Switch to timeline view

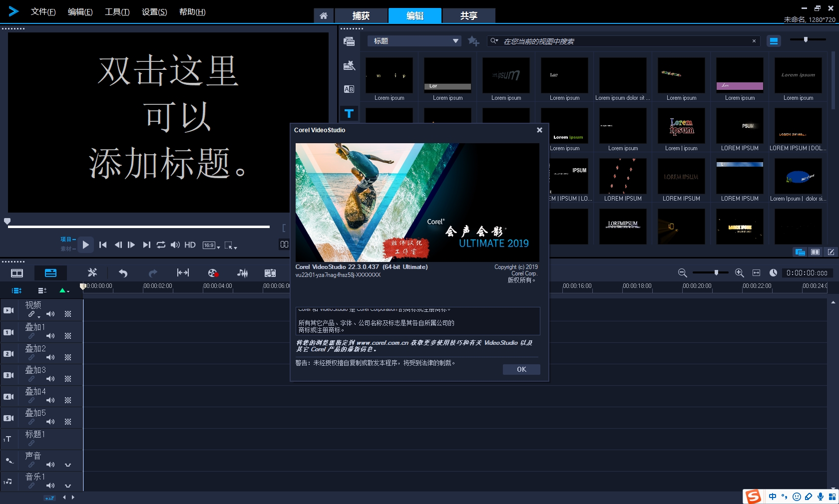(51, 273)
